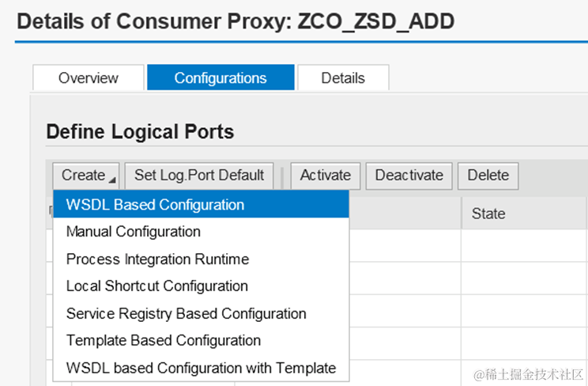Viewport: 588px width, 386px height.
Task: Go to the Details tab
Action: [343, 78]
